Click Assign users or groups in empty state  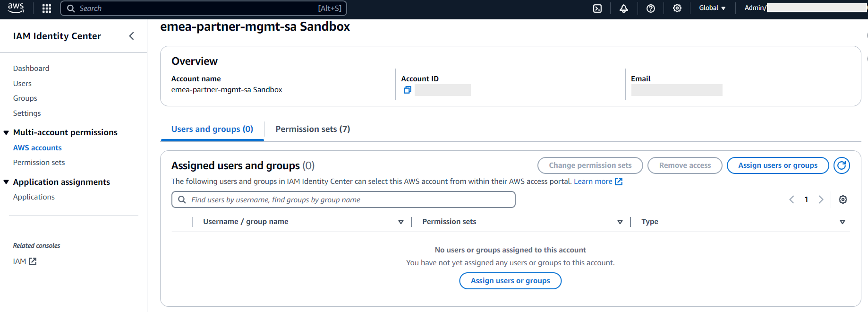[x=510, y=281]
